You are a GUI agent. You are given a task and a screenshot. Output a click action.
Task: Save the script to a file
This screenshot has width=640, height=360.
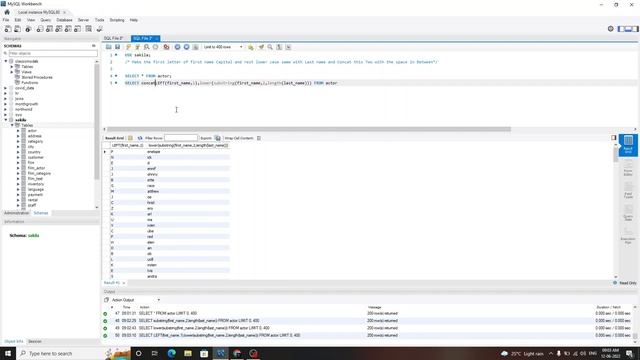118,47
